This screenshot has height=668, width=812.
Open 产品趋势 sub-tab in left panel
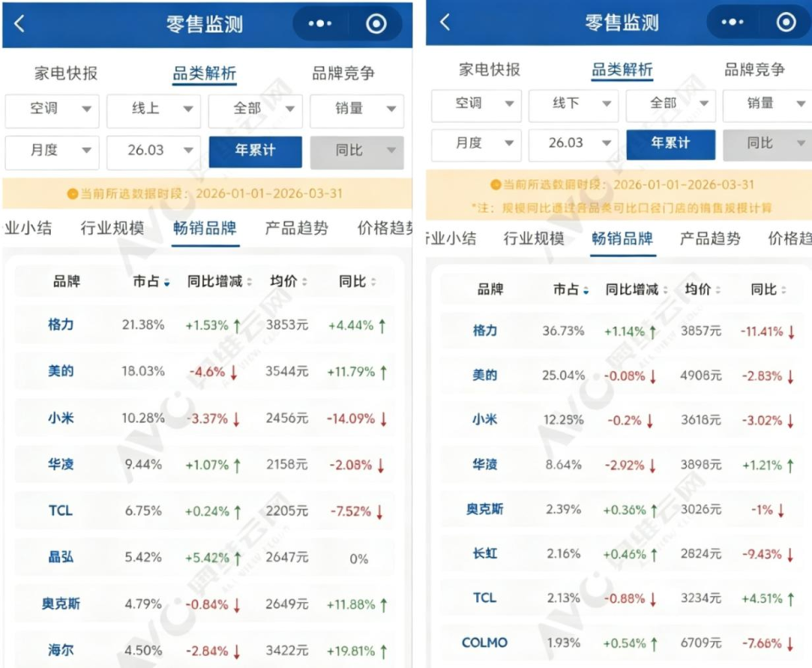pos(297,227)
